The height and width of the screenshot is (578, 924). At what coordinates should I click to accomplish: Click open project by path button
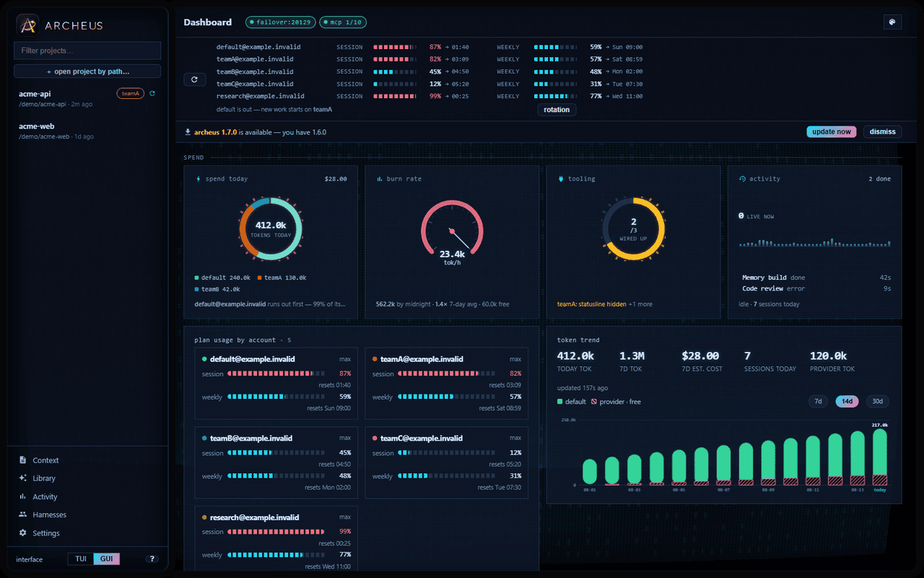87,72
